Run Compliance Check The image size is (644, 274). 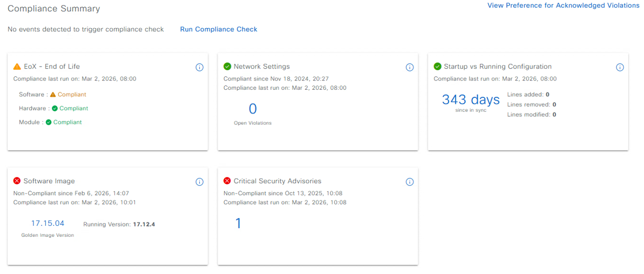(x=219, y=29)
